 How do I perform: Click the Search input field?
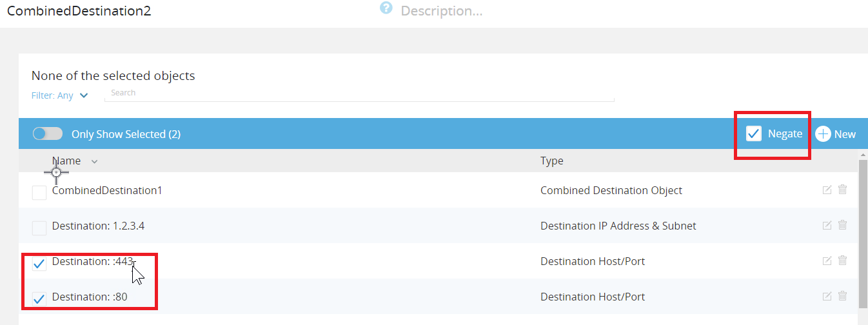pos(359,93)
